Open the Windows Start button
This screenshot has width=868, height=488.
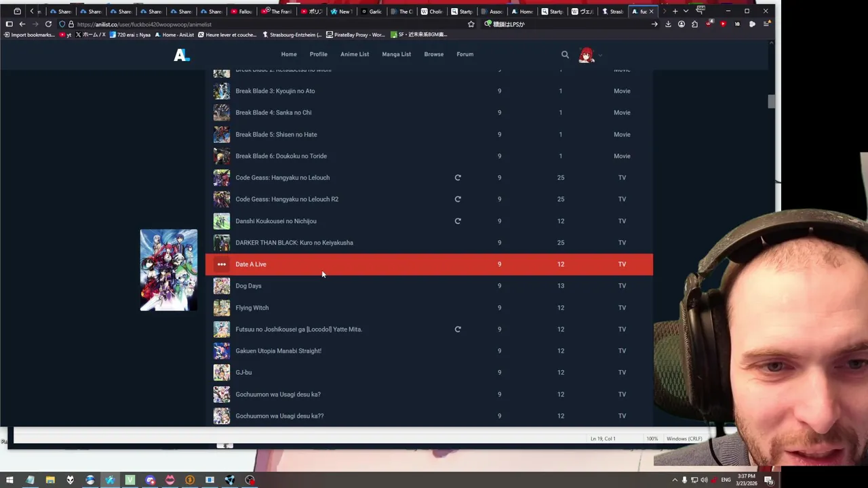(9, 480)
